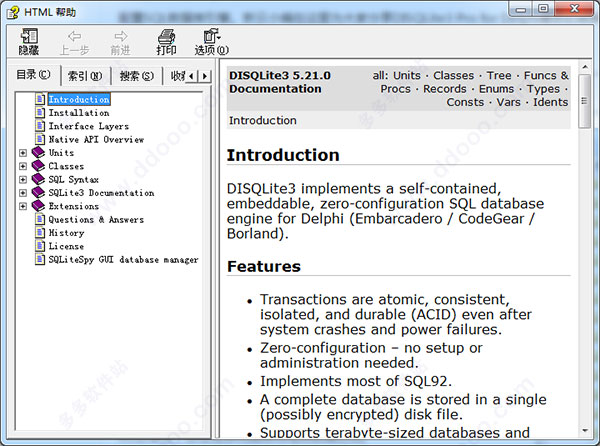Select Interface Layers in the contents tree

pos(89,126)
